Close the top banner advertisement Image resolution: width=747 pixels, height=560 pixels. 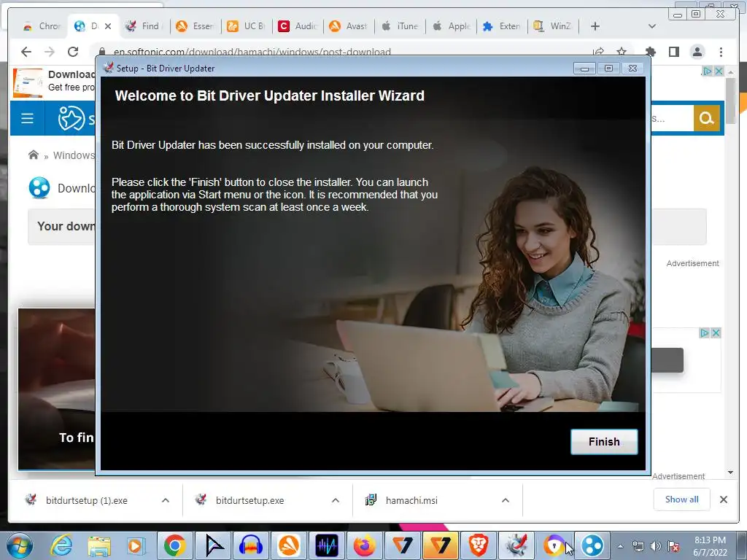(x=719, y=71)
